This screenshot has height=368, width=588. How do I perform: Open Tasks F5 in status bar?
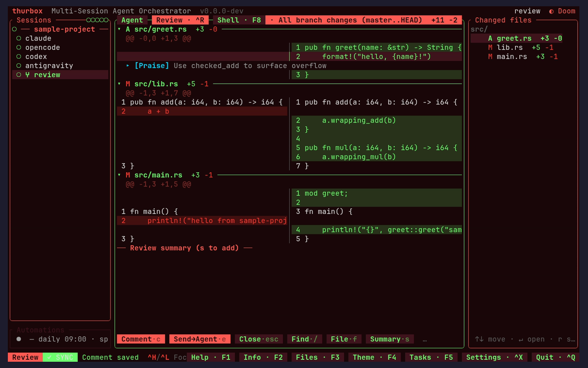(x=431, y=357)
